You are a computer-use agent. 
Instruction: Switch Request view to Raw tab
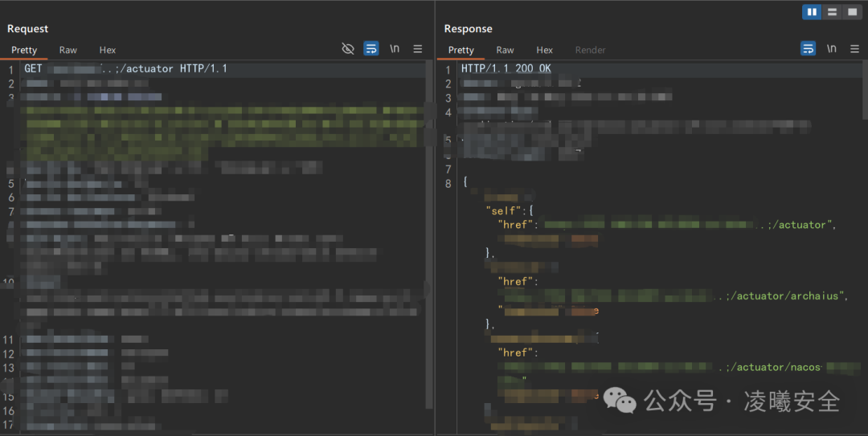[68, 50]
